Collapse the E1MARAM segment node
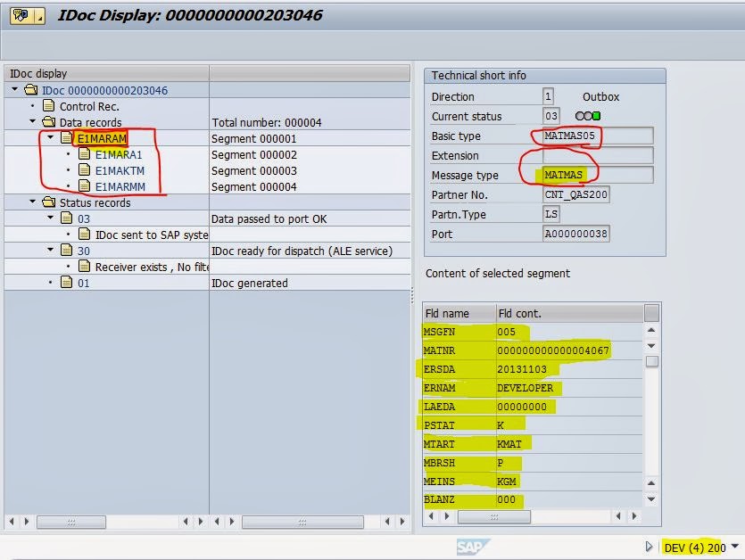745x560 pixels. [51, 137]
